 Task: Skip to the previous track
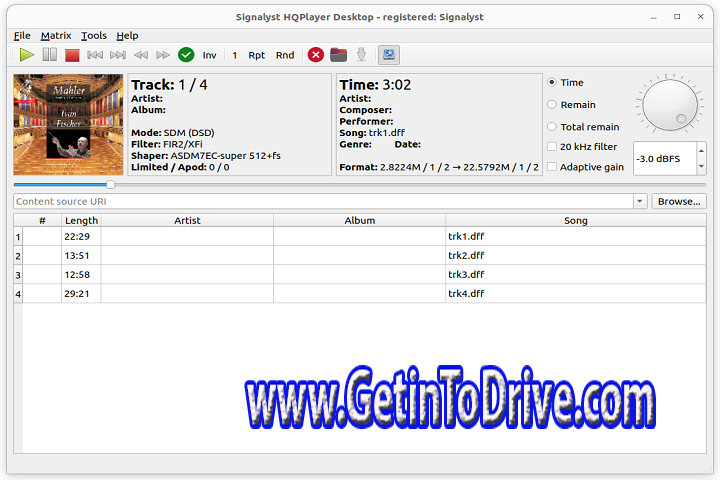click(95, 55)
